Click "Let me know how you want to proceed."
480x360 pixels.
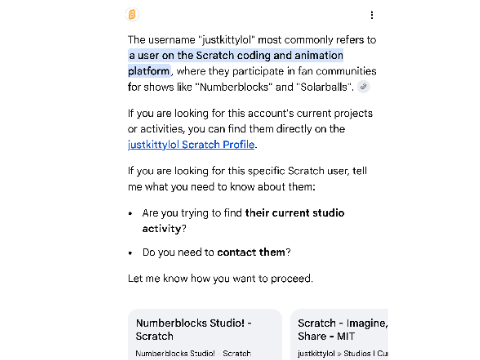point(220,278)
